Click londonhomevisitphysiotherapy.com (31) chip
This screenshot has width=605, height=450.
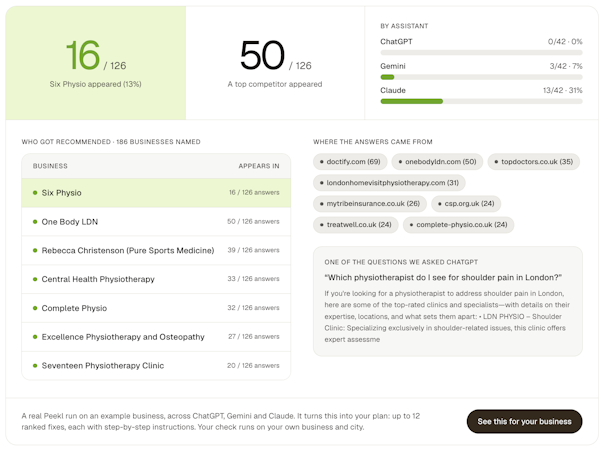pos(389,183)
